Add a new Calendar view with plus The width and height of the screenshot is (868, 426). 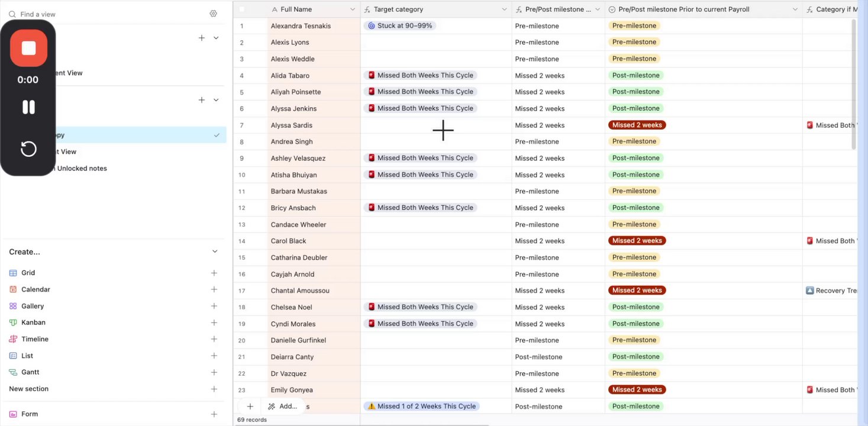214,289
